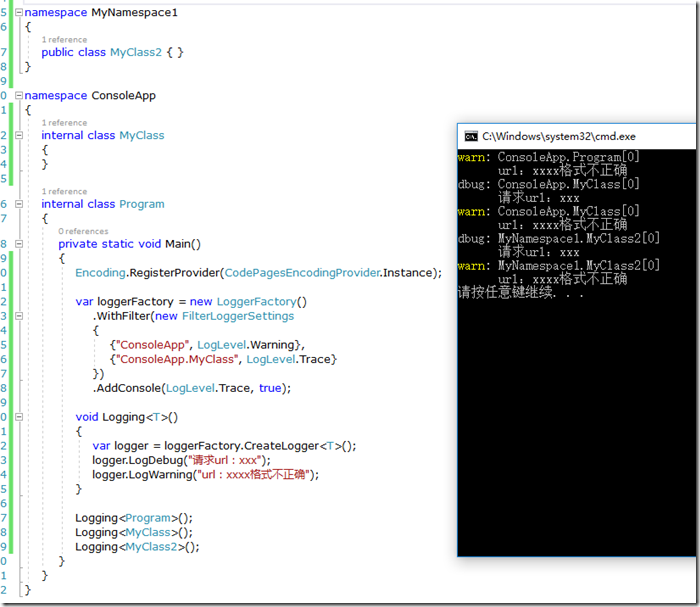
Task: Click the 'AddConsole' method call
Action: [129, 388]
